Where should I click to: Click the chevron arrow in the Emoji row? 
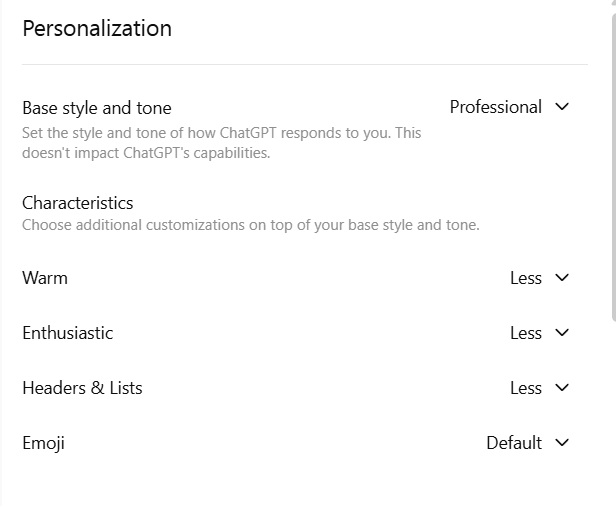click(x=561, y=443)
